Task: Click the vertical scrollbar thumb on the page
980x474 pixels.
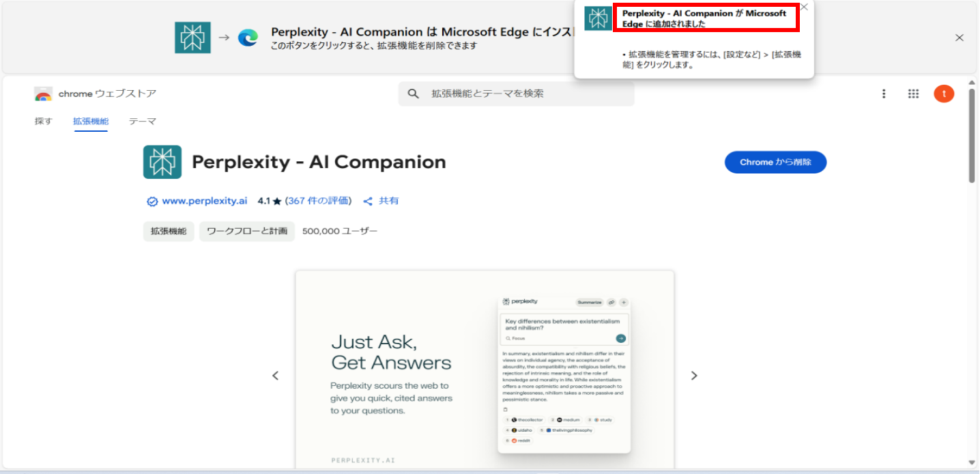Action: click(x=972, y=136)
